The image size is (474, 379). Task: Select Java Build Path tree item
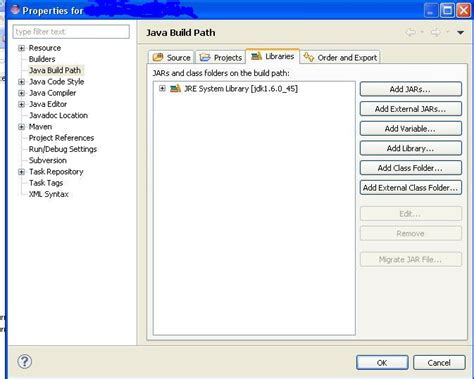(x=55, y=70)
